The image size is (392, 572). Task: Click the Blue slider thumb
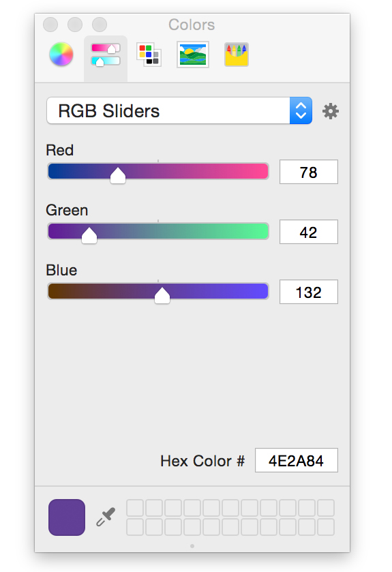click(162, 295)
